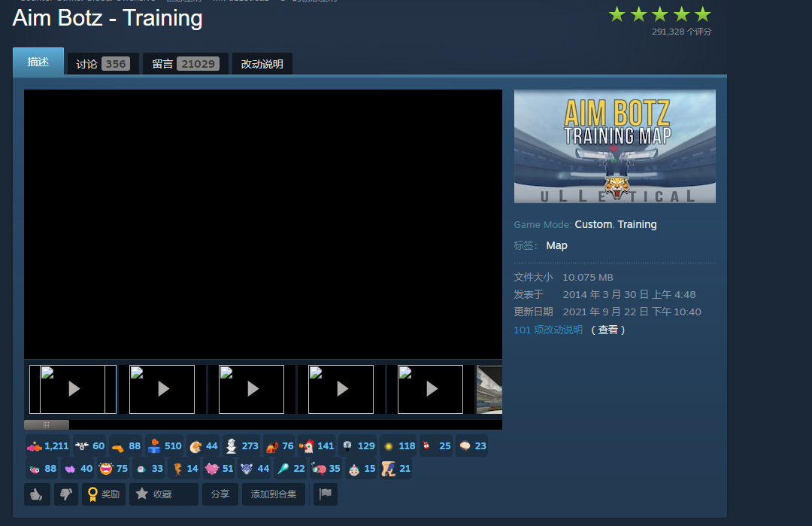The height and width of the screenshot is (526, 812).
Task: Click the main black video player area
Action: pyautogui.click(x=263, y=224)
